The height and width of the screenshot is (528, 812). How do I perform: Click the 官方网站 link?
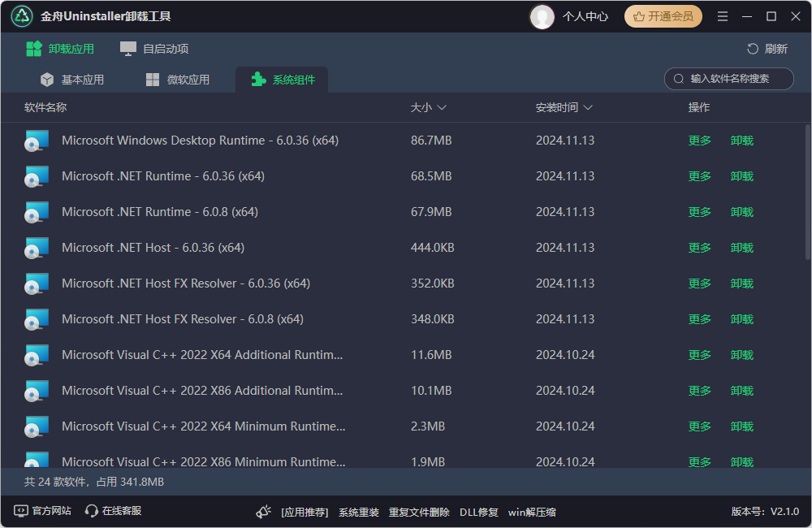tap(51, 511)
